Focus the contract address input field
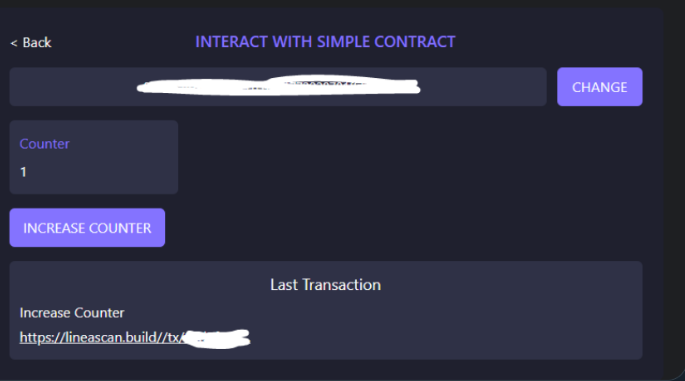 278,87
